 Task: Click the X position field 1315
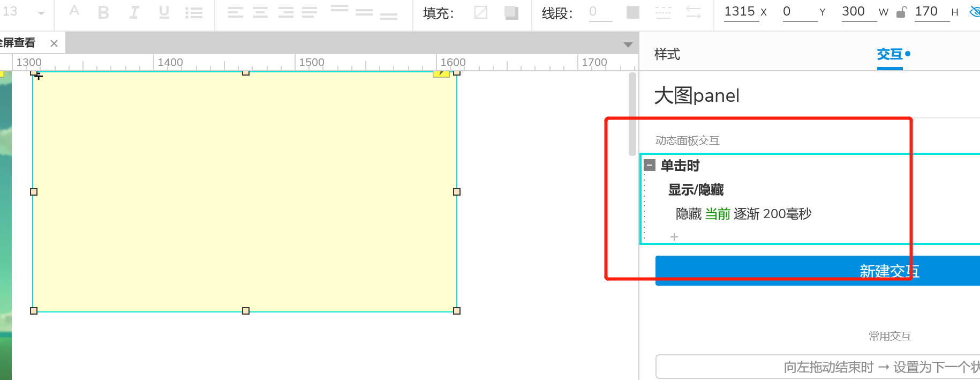click(741, 12)
